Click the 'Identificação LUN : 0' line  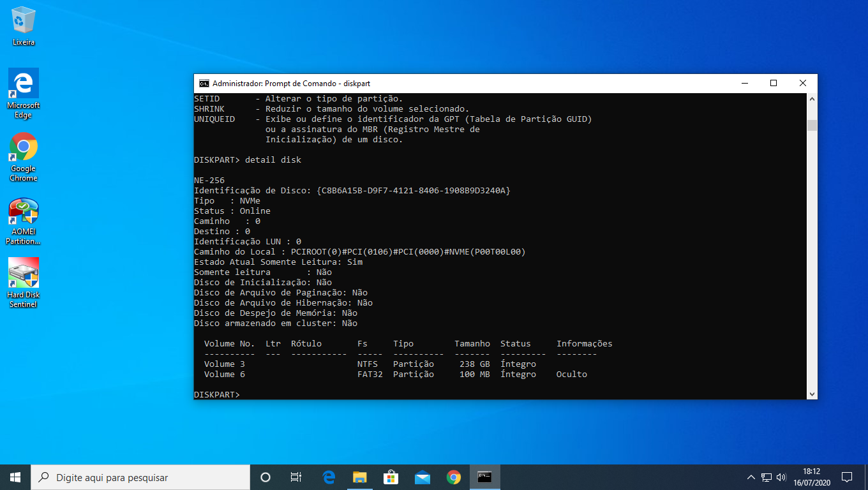[x=248, y=242]
